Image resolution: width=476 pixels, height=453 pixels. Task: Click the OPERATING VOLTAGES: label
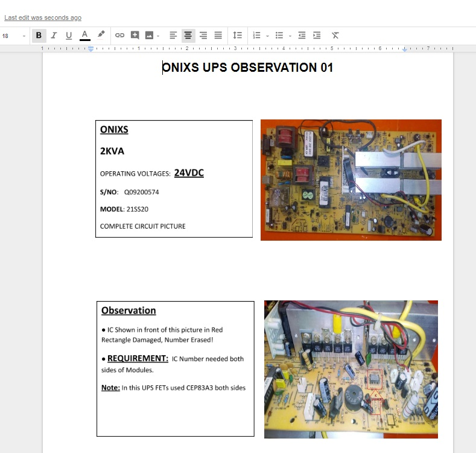pyautogui.click(x=135, y=174)
